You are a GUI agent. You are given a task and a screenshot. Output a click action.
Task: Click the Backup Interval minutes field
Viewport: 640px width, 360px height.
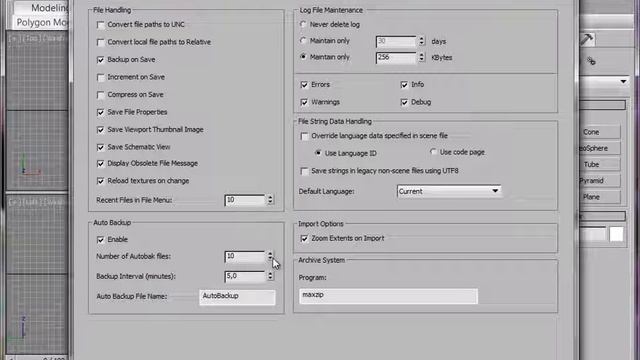(245, 276)
